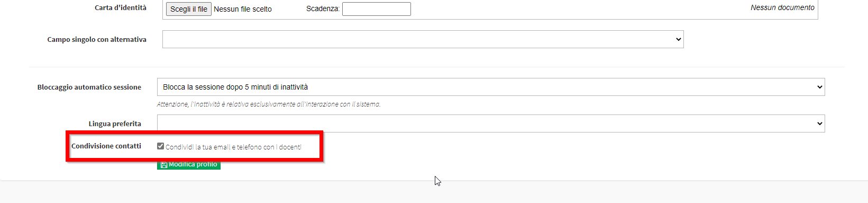Click the Condivisione contatti label

click(106, 146)
